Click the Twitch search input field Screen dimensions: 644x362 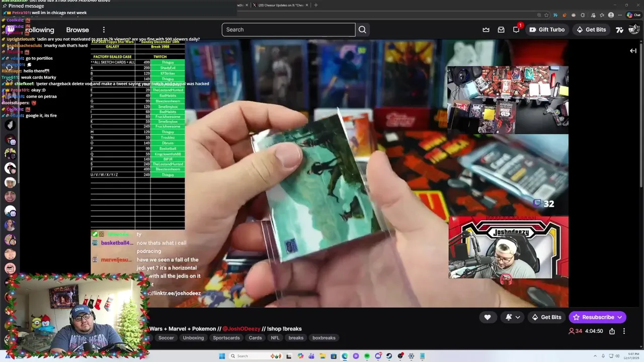(288, 30)
